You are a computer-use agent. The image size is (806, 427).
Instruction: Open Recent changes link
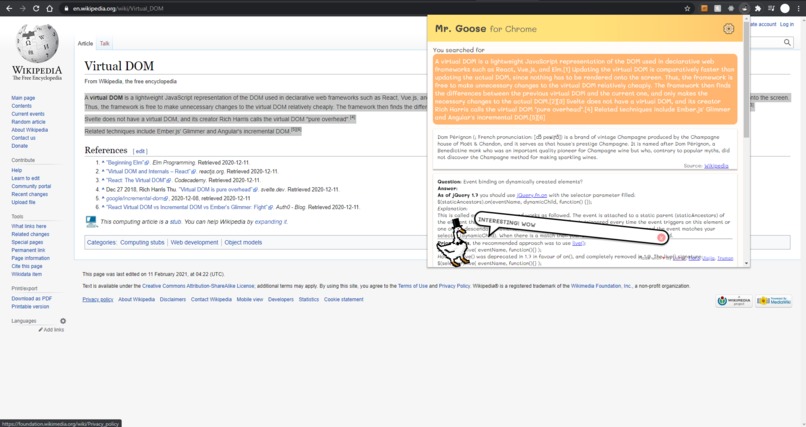click(29, 194)
